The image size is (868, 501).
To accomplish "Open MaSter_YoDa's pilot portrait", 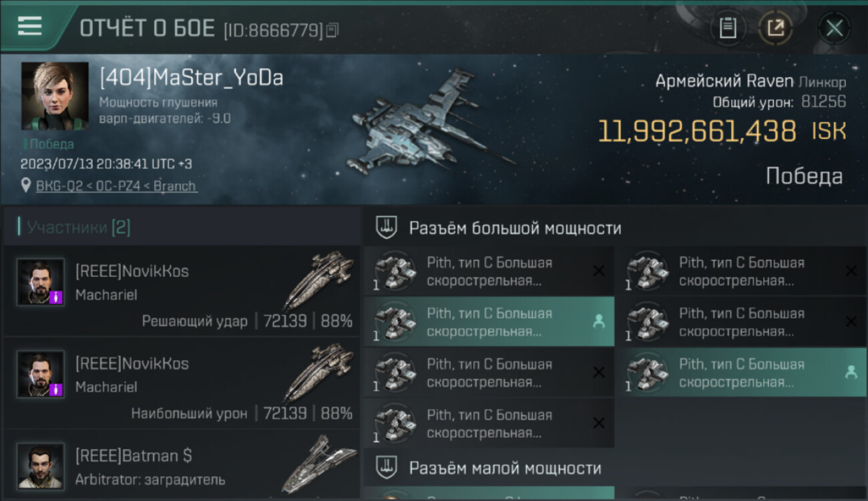I will point(55,96).
